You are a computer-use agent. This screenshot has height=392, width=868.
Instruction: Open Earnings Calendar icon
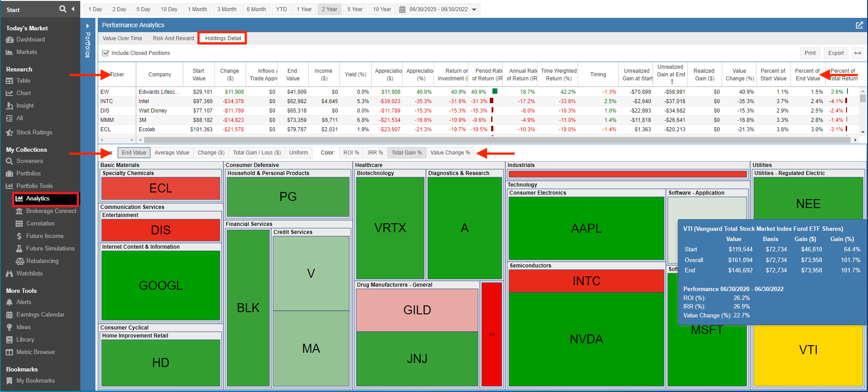pos(9,315)
